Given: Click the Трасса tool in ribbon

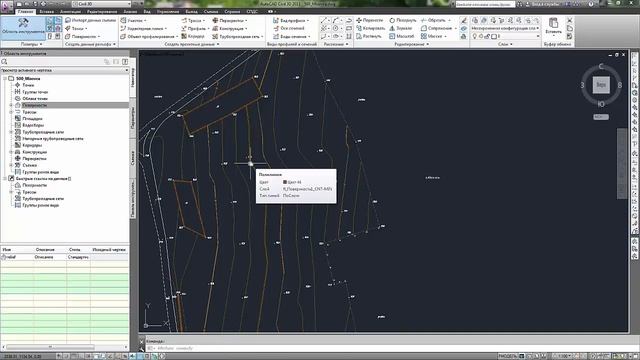Looking at the screenshot, I should [x=193, y=20].
